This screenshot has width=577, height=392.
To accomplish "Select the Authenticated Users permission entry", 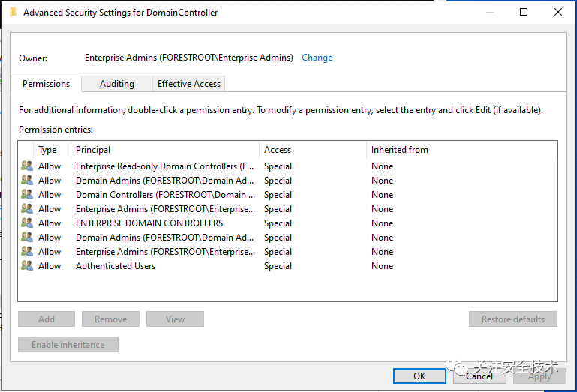I will click(287, 266).
